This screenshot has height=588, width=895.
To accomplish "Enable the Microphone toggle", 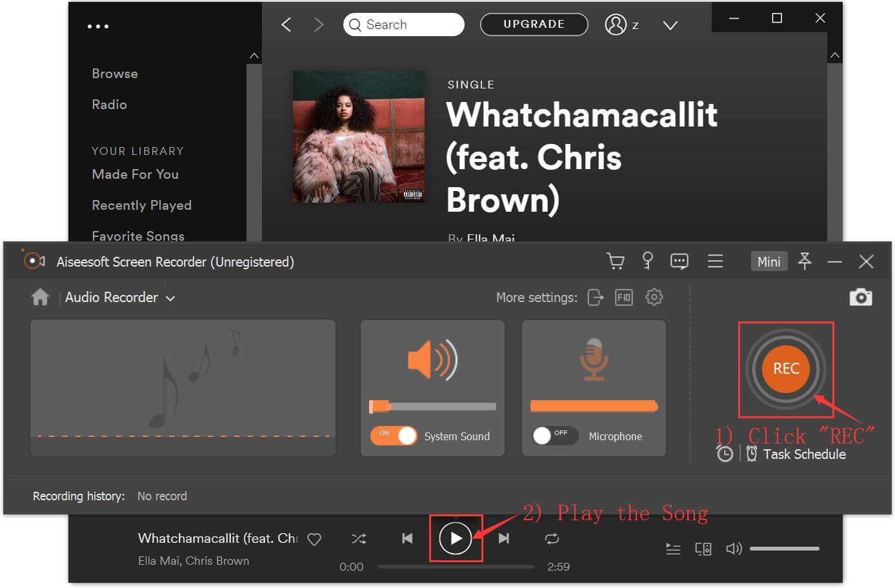I will click(555, 436).
